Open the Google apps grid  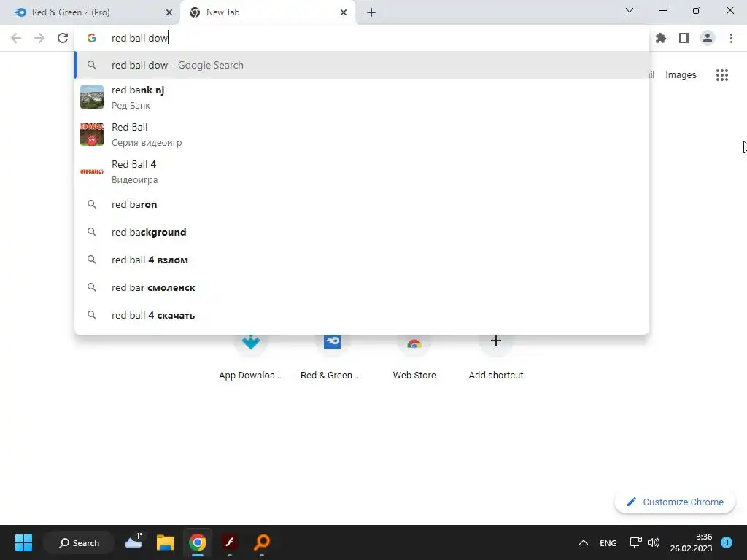[722, 75]
